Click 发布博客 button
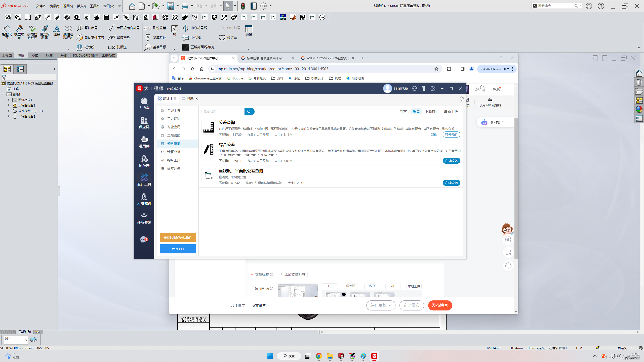Screen dimensions: 644x362 click(x=440, y=305)
